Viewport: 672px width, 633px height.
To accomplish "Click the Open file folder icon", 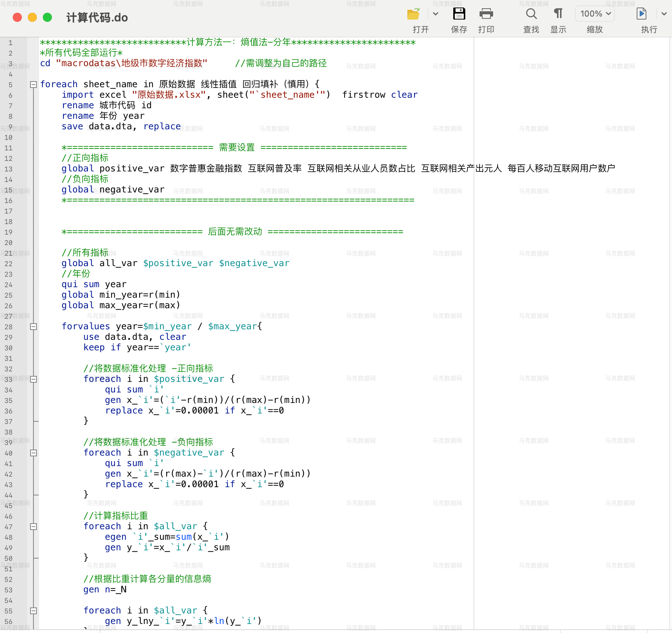I will click(x=413, y=14).
